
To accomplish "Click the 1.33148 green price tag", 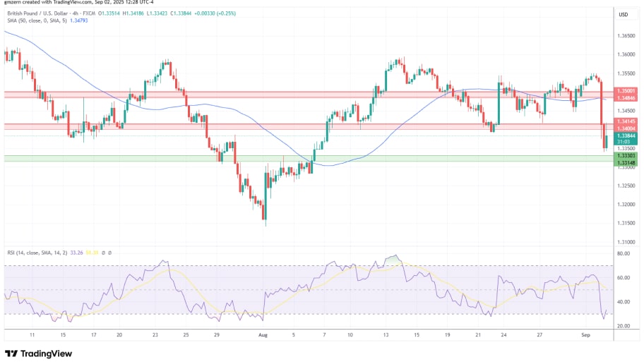I will click(626, 163).
